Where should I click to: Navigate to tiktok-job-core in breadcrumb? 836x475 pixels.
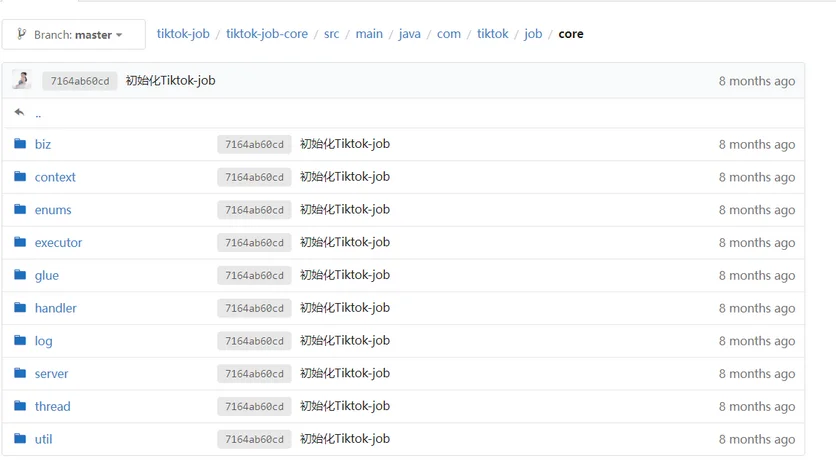(267, 34)
